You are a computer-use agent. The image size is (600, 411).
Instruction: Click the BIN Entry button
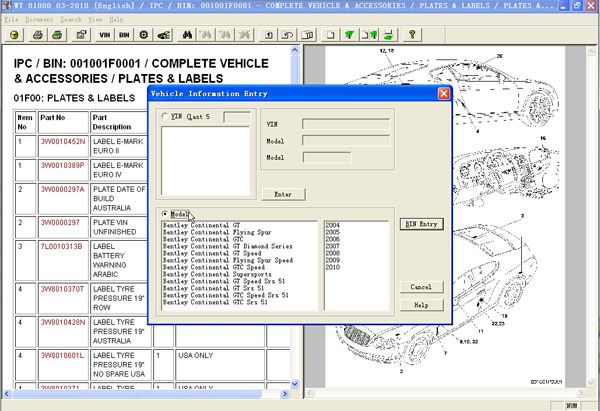click(420, 224)
